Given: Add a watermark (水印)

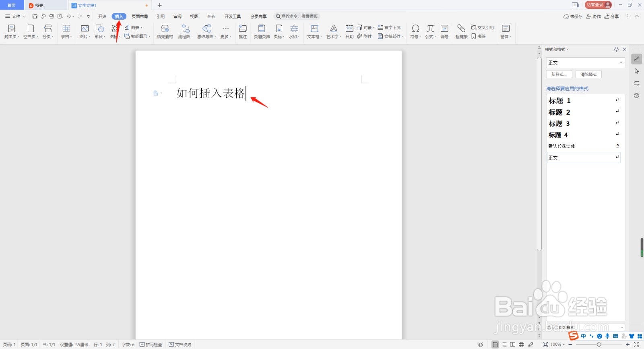Looking at the screenshot, I should coord(294,31).
